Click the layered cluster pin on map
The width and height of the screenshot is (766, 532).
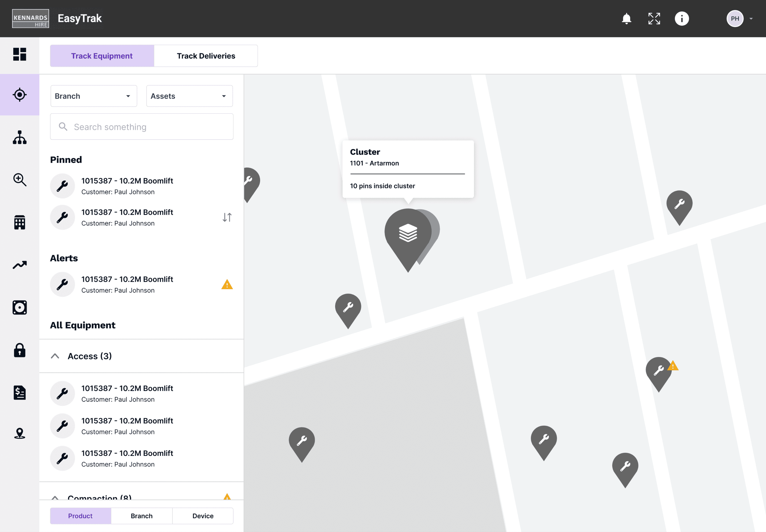tap(408, 233)
